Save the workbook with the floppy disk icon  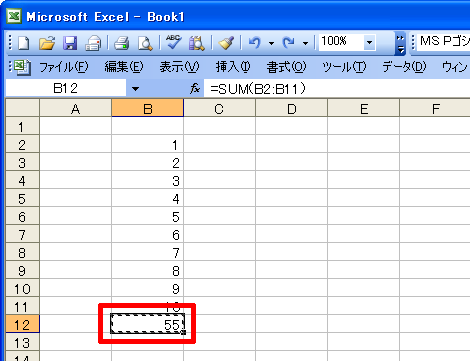(x=70, y=43)
